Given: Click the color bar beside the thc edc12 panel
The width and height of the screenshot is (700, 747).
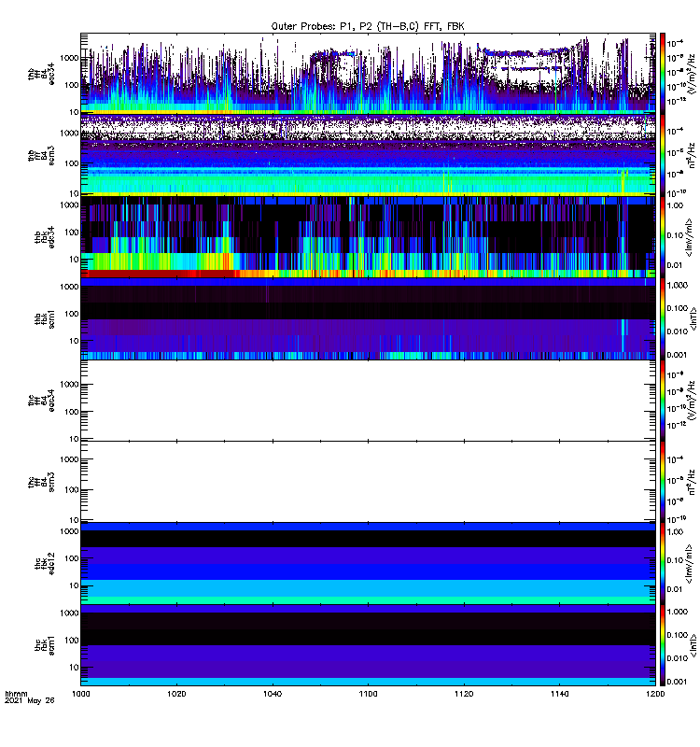Looking at the screenshot, I should pyautogui.click(x=663, y=564).
